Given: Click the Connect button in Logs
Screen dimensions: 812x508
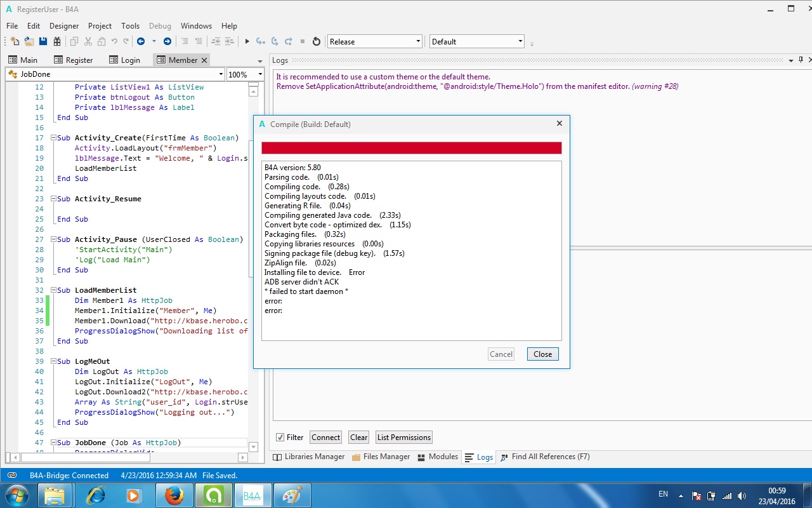Looking at the screenshot, I should (326, 437).
